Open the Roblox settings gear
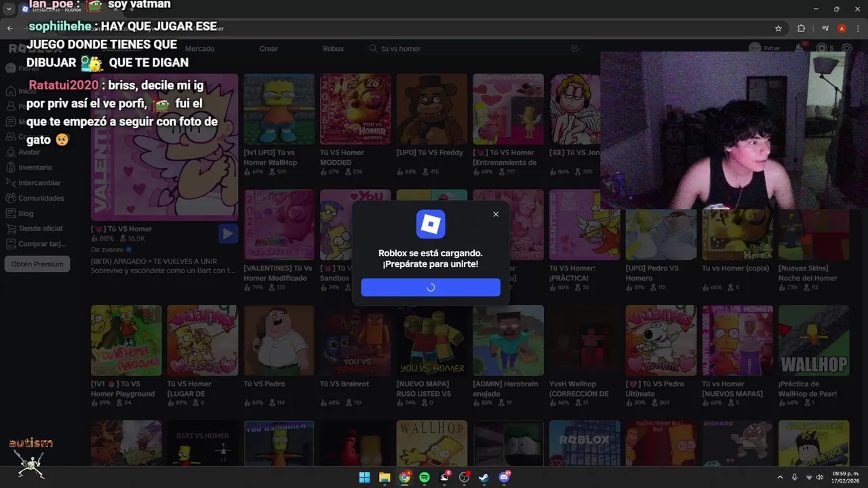The height and width of the screenshot is (488, 868). coord(847,49)
